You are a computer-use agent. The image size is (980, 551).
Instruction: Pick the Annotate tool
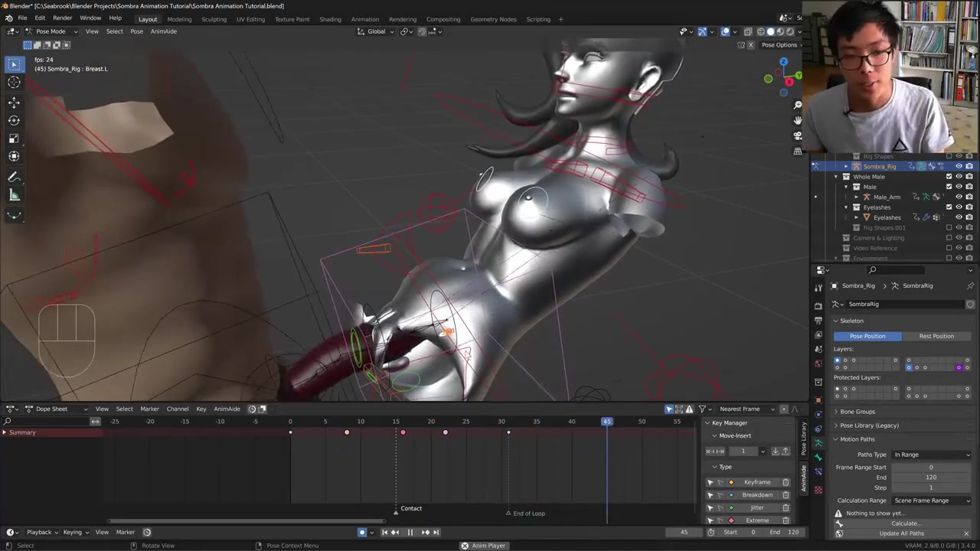click(x=14, y=177)
